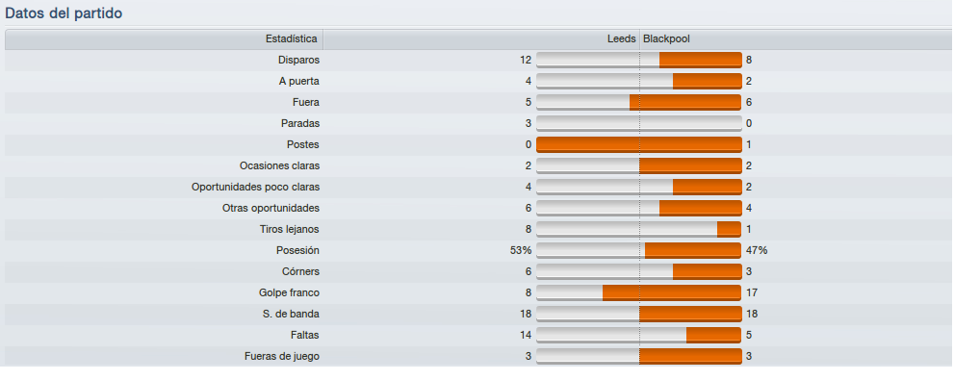The width and height of the screenshot is (980, 380).
Task: Select the Fueras de juego label
Action: pos(282,356)
